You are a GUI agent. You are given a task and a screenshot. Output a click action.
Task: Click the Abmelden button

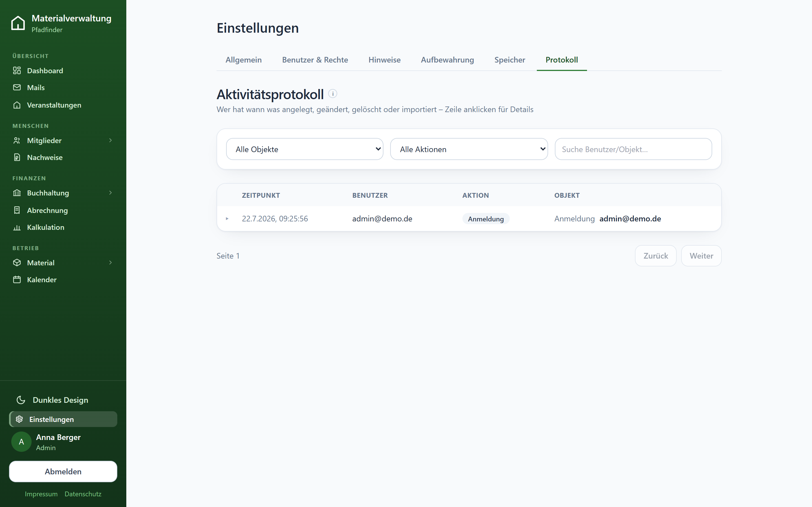point(63,472)
